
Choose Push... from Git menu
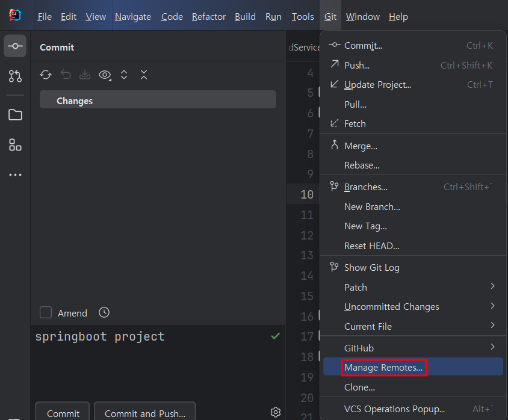413,65
